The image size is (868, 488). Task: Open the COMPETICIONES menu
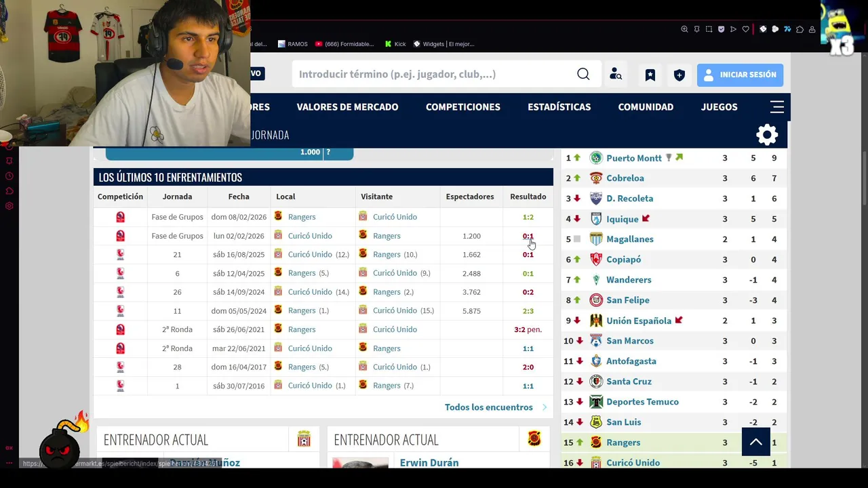[463, 107]
